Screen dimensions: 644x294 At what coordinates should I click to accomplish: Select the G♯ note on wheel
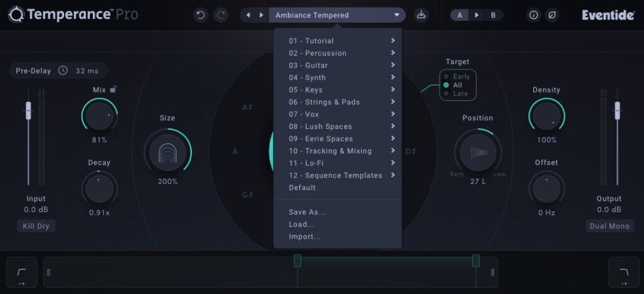click(247, 195)
